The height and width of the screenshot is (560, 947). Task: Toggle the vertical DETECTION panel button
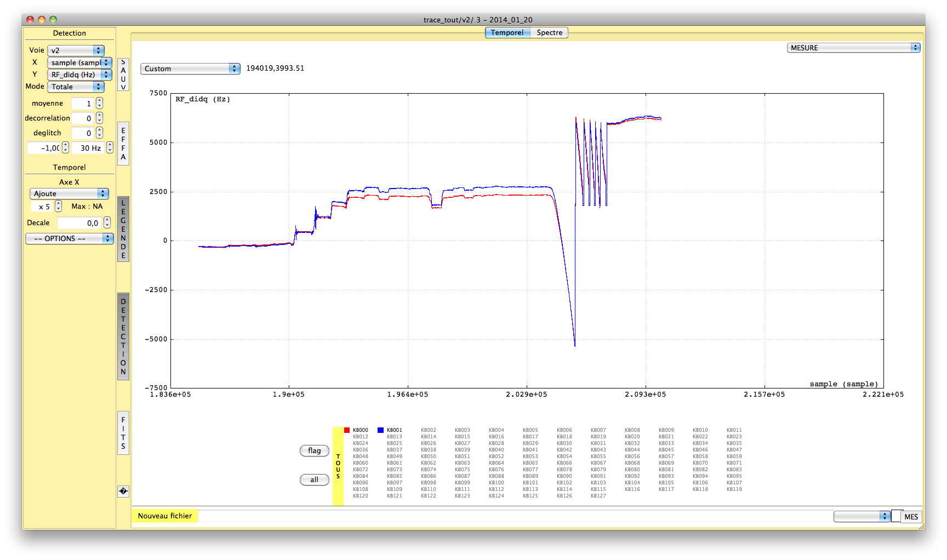tap(123, 336)
